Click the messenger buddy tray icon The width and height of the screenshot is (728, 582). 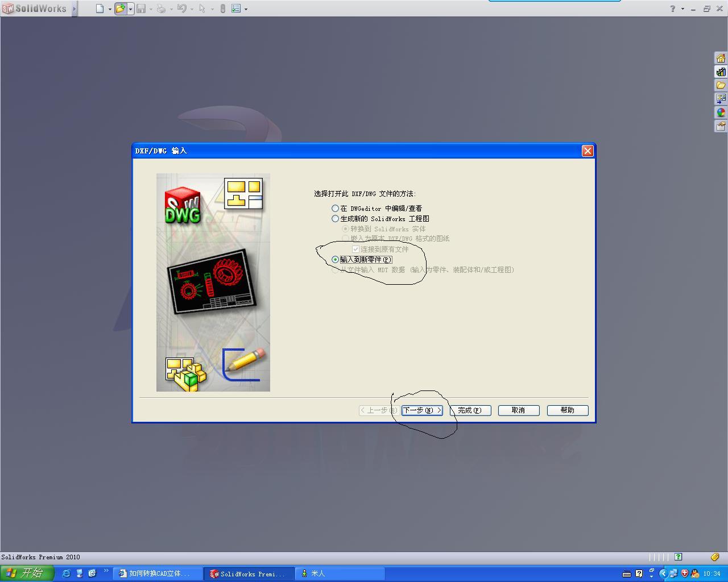(x=694, y=574)
